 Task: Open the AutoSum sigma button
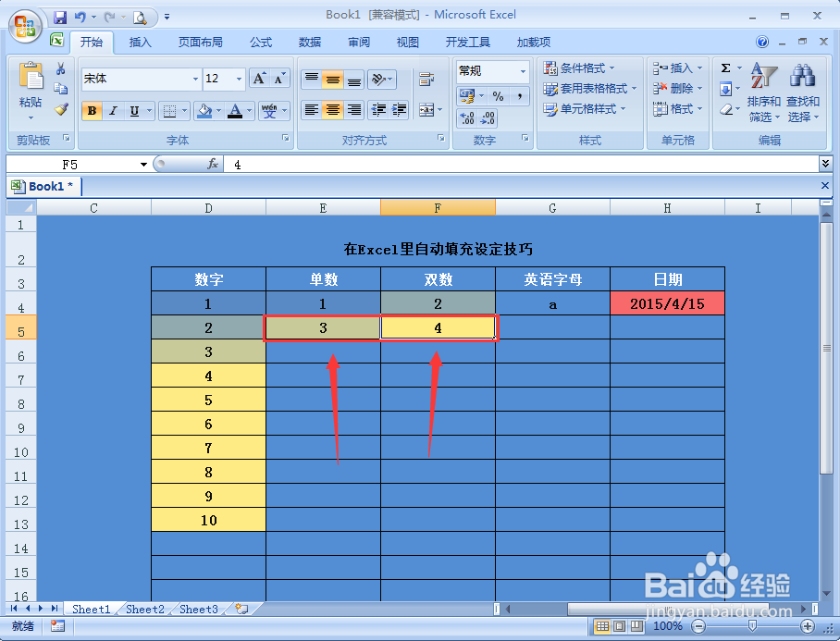point(726,68)
